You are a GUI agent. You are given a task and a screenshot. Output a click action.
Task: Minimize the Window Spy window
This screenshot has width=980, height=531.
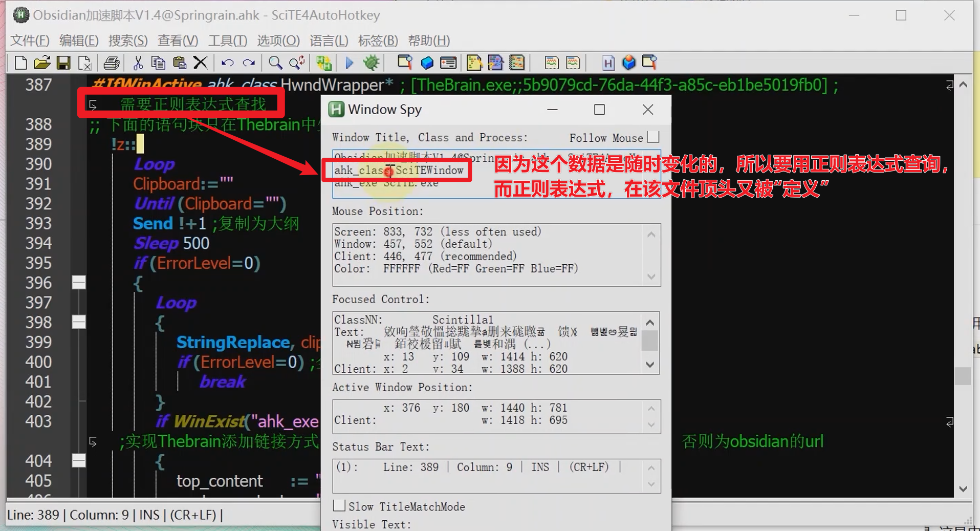pos(552,110)
